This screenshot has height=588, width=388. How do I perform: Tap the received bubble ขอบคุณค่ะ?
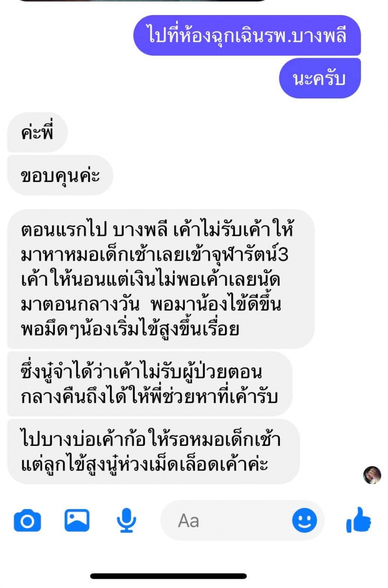coord(60,175)
